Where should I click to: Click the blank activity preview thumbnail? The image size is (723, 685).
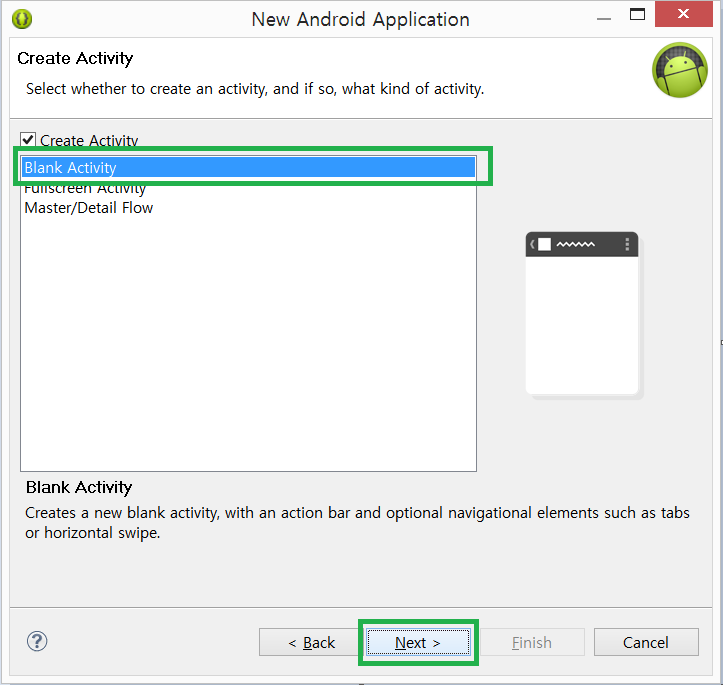(583, 315)
